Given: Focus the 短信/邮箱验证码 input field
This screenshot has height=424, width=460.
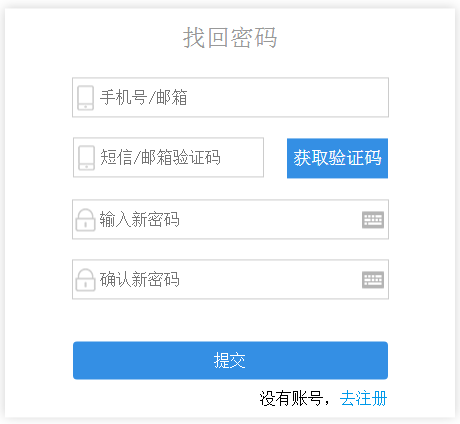Looking at the screenshot, I should (x=168, y=157).
